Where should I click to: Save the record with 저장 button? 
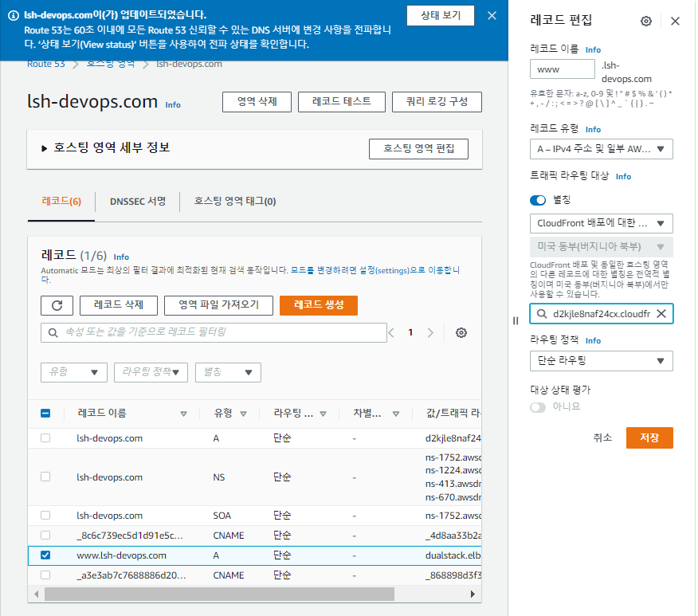(649, 438)
